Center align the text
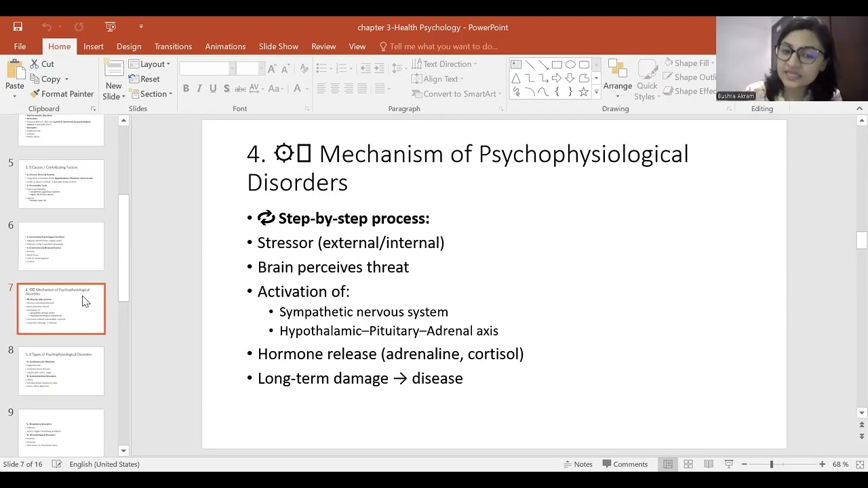 point(334,89)
